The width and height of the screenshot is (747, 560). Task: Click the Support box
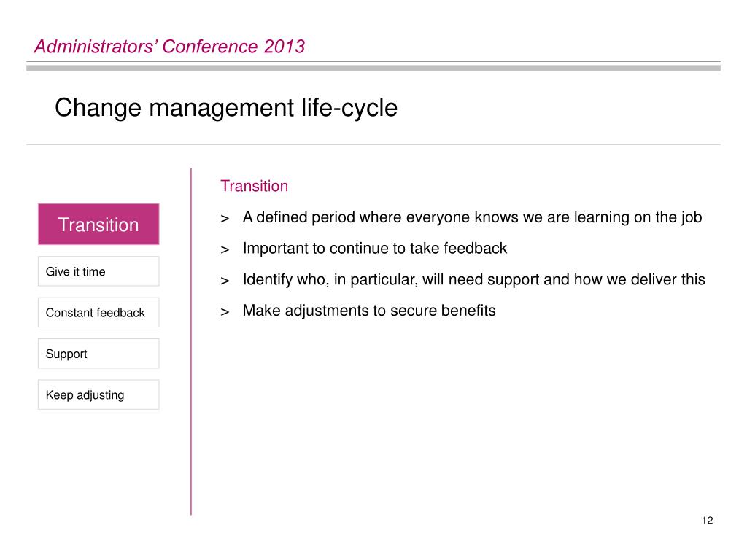tap(98, 354)
